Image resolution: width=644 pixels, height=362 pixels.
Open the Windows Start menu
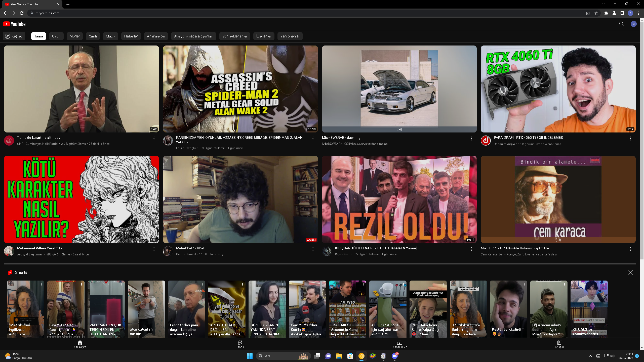point(250,356)
